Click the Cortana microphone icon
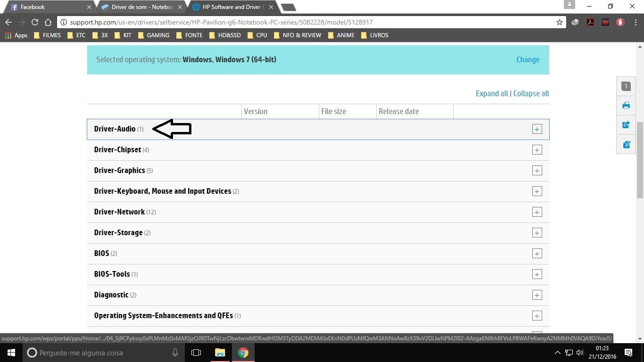The image size is (644, 362). coord(175,353)
